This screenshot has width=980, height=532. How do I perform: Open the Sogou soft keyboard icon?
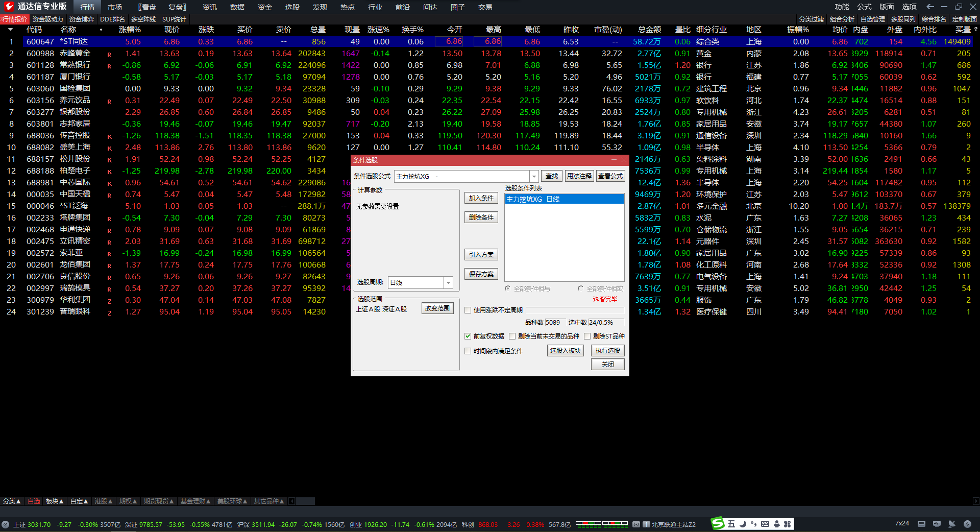pyautogui.click(x=765, y=524)
